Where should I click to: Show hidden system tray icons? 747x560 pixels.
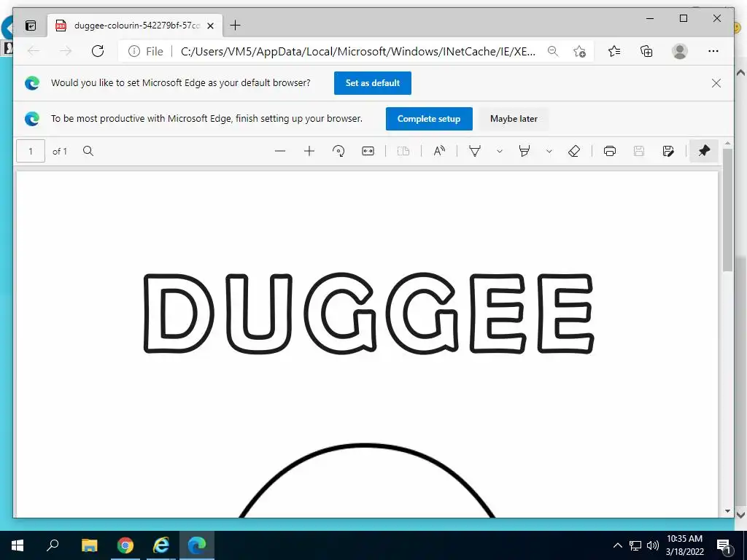(x=617, y=545)
